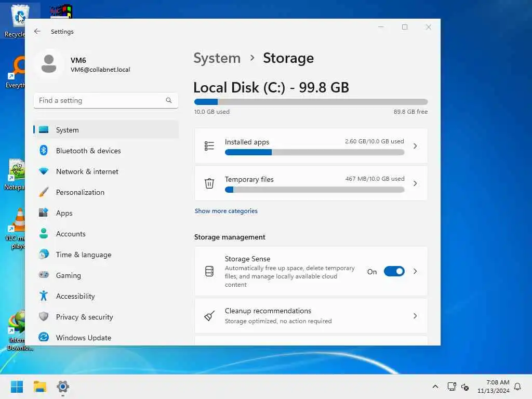Image resolution: width=532 pixels, height=399 pixels.
Task: Click the Time & language globe icon
Action: (44, 254)
